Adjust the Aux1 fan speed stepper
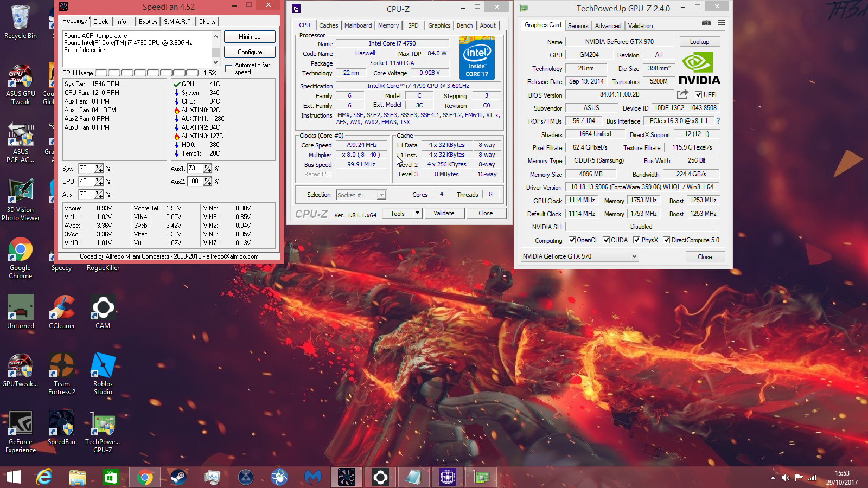This screenshot has height=488, width=868. (207, 168)
